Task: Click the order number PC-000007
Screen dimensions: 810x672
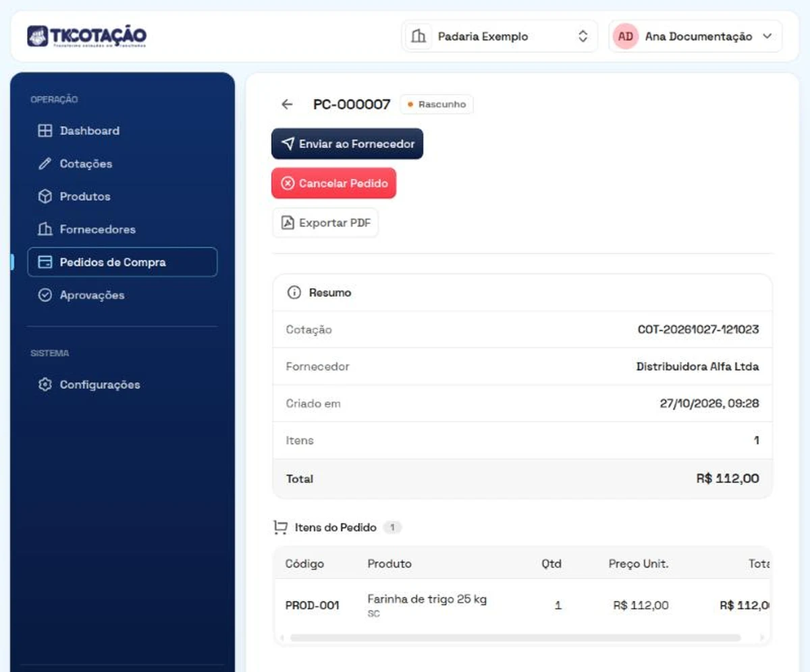Action: coord(352,105)
